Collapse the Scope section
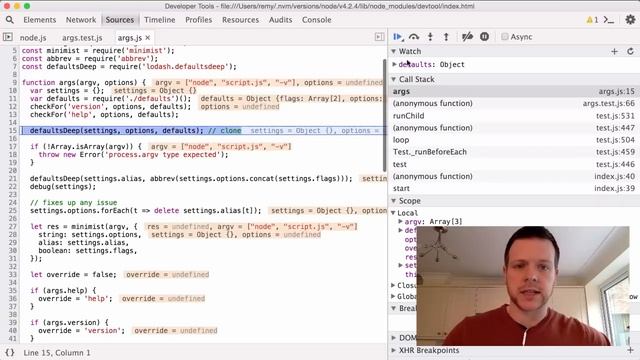 [393, 201]
